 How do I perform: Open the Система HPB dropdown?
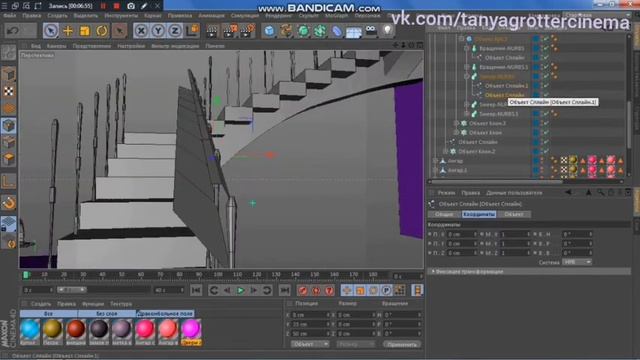click(x=577, y=262)
